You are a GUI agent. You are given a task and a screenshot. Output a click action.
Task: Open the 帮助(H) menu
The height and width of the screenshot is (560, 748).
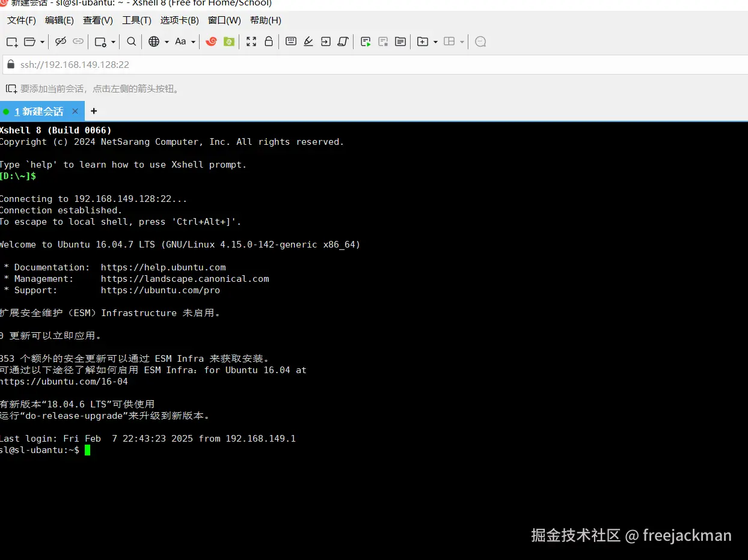point(266,20)
